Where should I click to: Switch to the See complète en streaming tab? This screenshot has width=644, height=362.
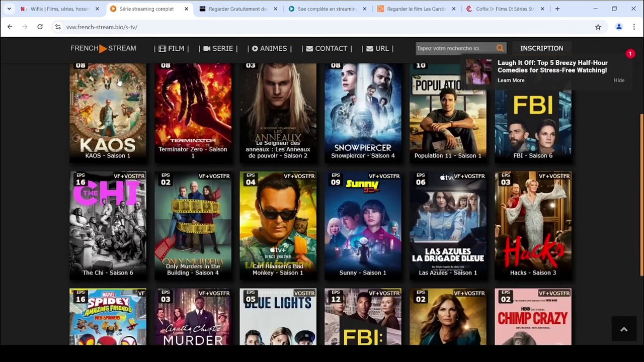click(327, 9)
